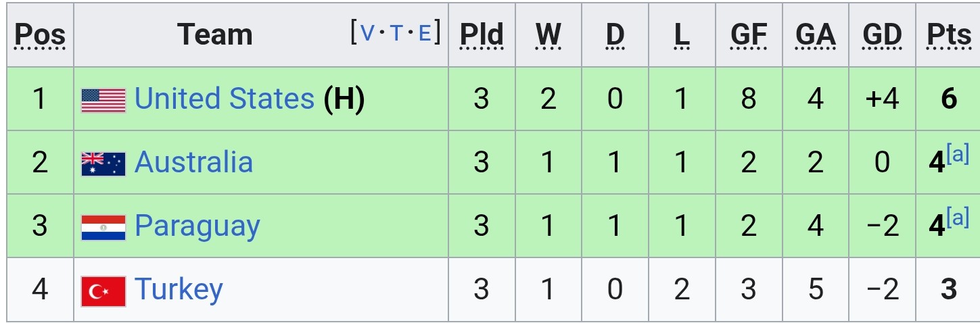Screen dimensions: 980x323
Task: Click the Pts column header abbreviation
Action: [949, 34]
